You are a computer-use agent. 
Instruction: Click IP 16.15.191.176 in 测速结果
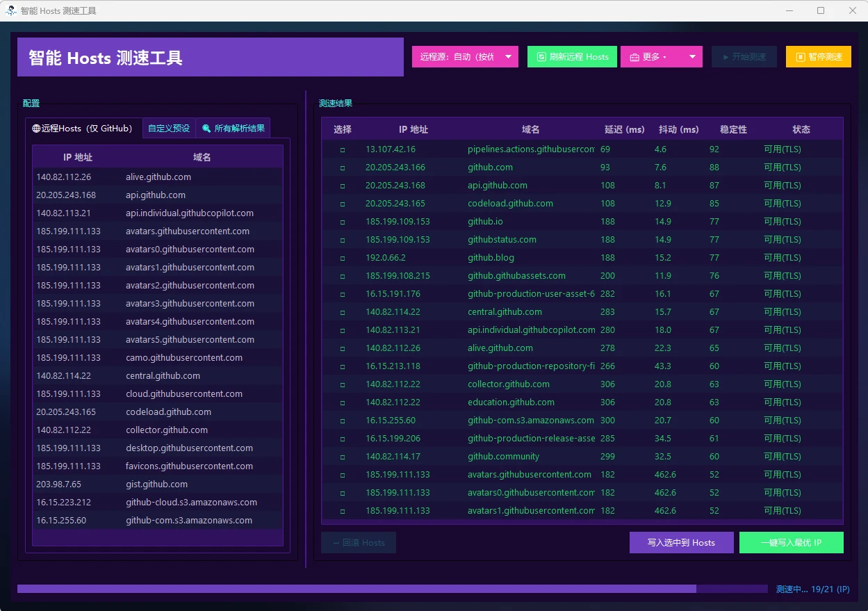(x=393, y=294)
